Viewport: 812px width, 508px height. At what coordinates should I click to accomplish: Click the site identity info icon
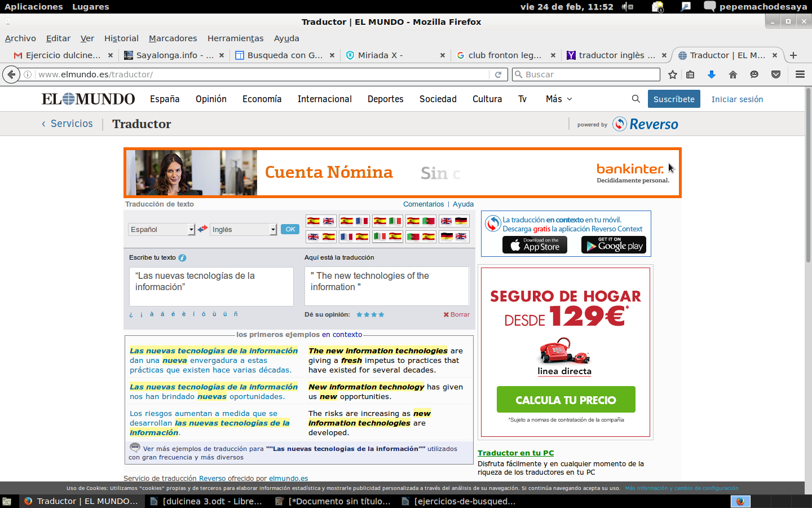click(x=28, y=75)
